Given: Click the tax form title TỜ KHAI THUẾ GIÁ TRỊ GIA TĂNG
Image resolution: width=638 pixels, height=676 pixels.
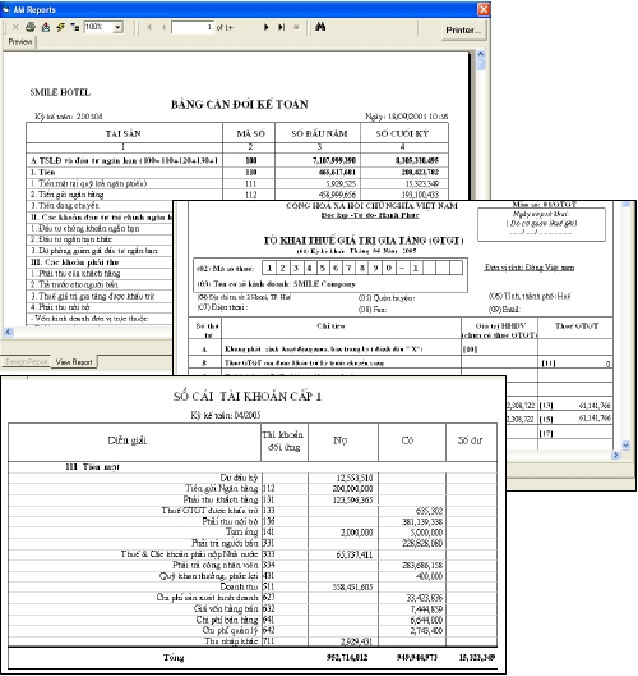Looking at the screenshot, I should [x=363, y=240].
